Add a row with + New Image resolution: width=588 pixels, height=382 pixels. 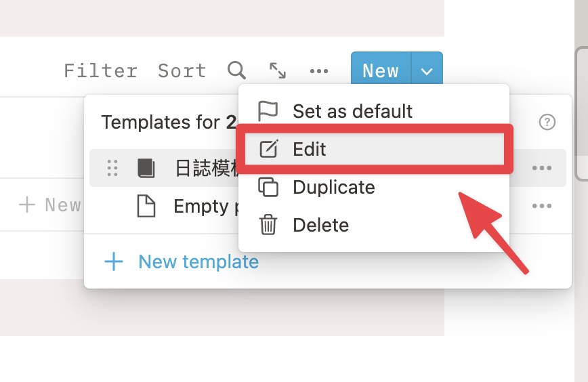tap(49, 205)
